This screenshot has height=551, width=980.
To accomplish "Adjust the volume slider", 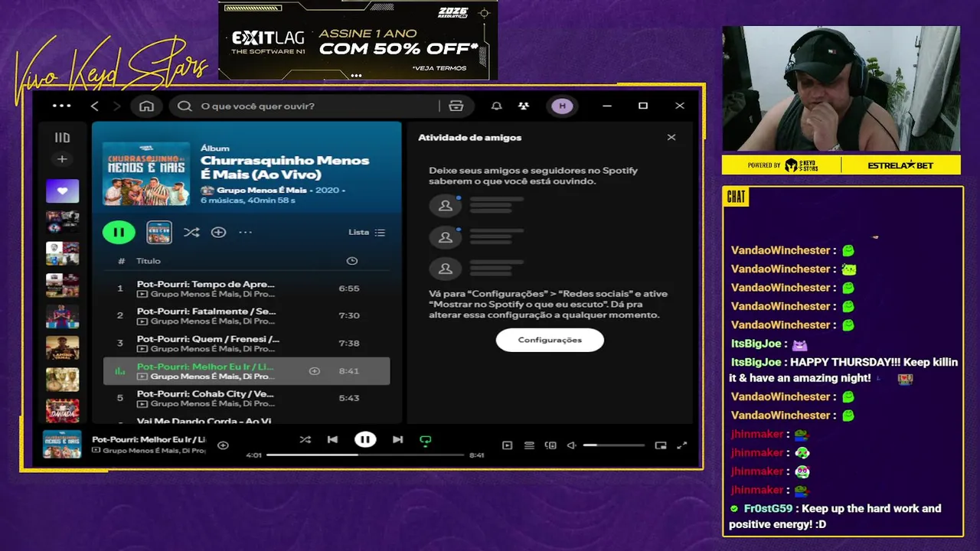I will (613, 445).
